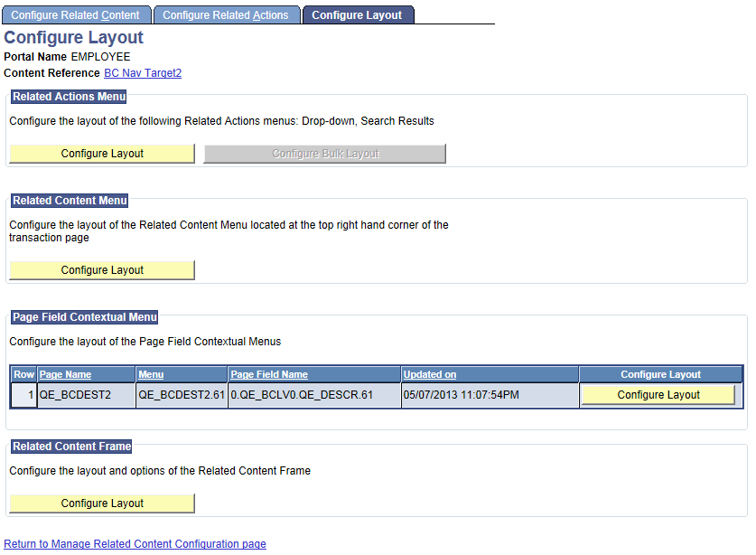Image resolution: width=756 pixels, height=555 pixels.
Task: Sort the grid by Updated on
Action: click(x=431, y=374)
